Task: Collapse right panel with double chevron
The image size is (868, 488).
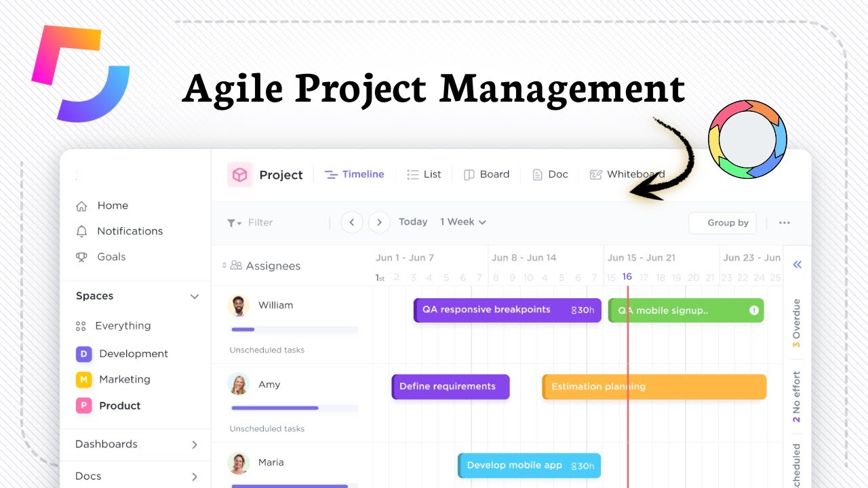Action: tap(797, 265)
